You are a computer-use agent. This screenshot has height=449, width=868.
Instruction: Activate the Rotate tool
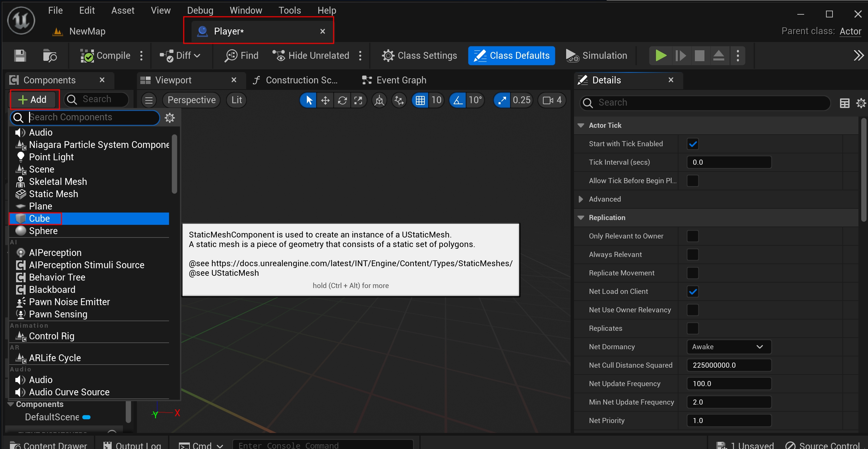click(x=342, y=100)
